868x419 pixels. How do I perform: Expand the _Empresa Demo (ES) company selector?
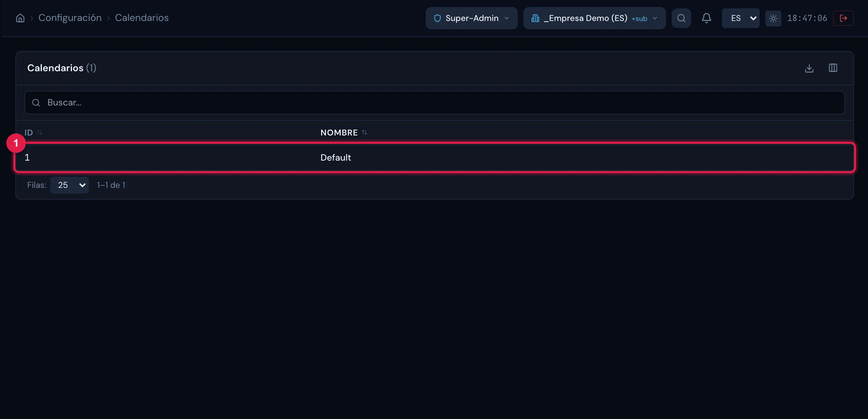coord(594,18)
